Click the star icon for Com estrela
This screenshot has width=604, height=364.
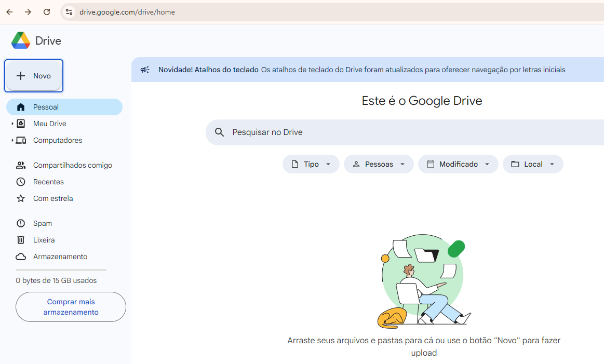[x=21, y=198]
